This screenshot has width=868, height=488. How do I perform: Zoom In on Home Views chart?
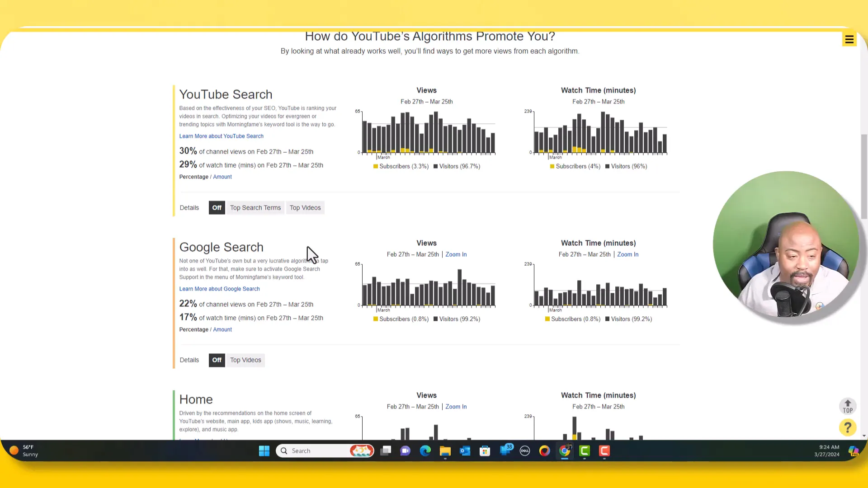pos(456,407)
